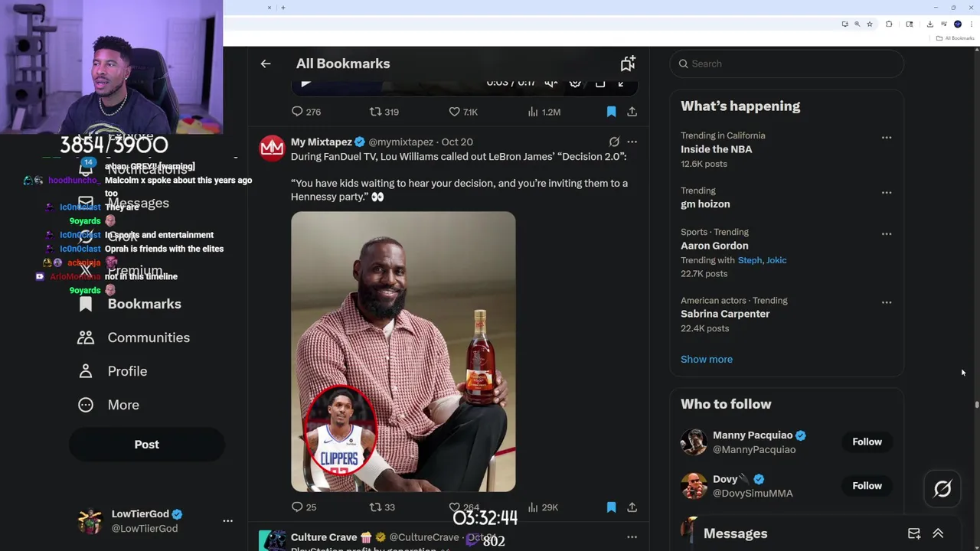Open the @mymixtapez handle link
980x551 pixels.
tap(400, 142)
